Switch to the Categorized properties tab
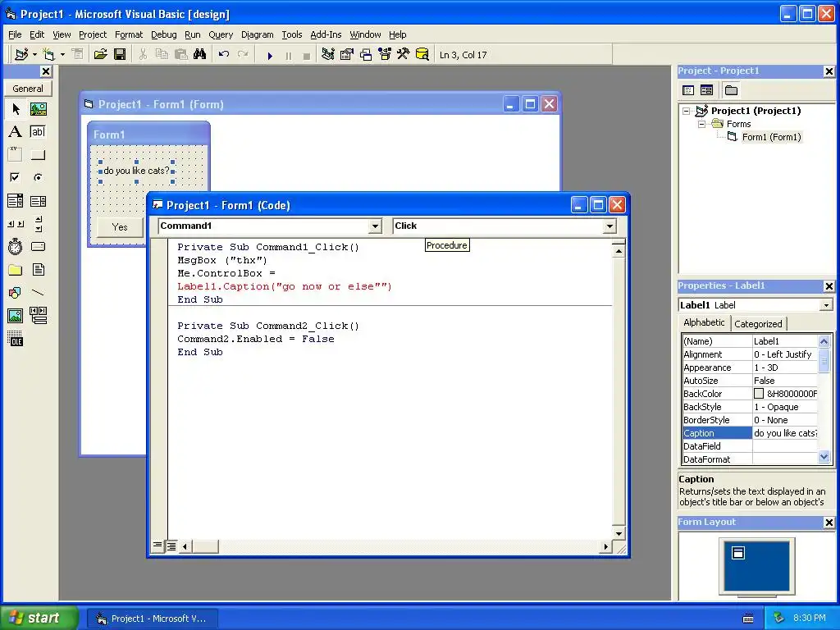The image size is (840, 630). click(758, 323)
